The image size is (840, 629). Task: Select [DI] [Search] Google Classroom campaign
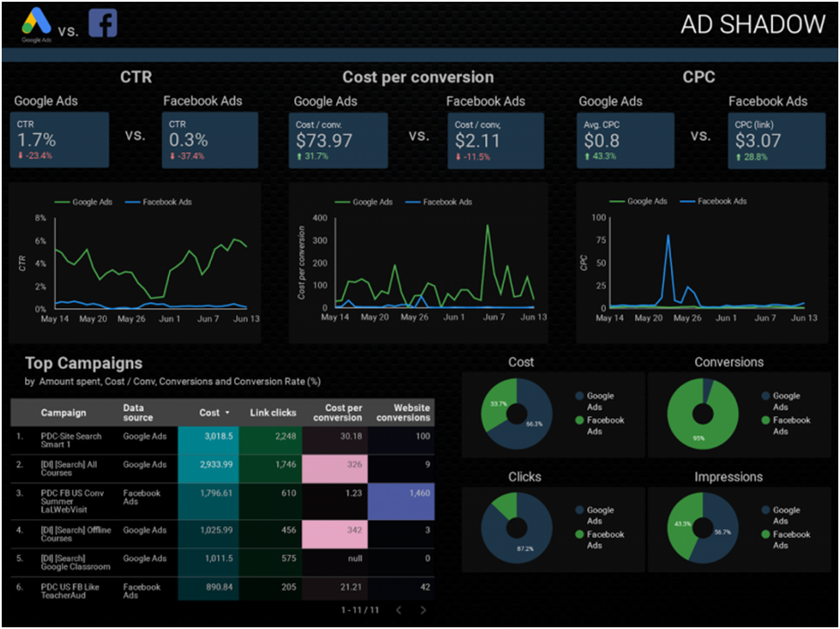(222, 563)
